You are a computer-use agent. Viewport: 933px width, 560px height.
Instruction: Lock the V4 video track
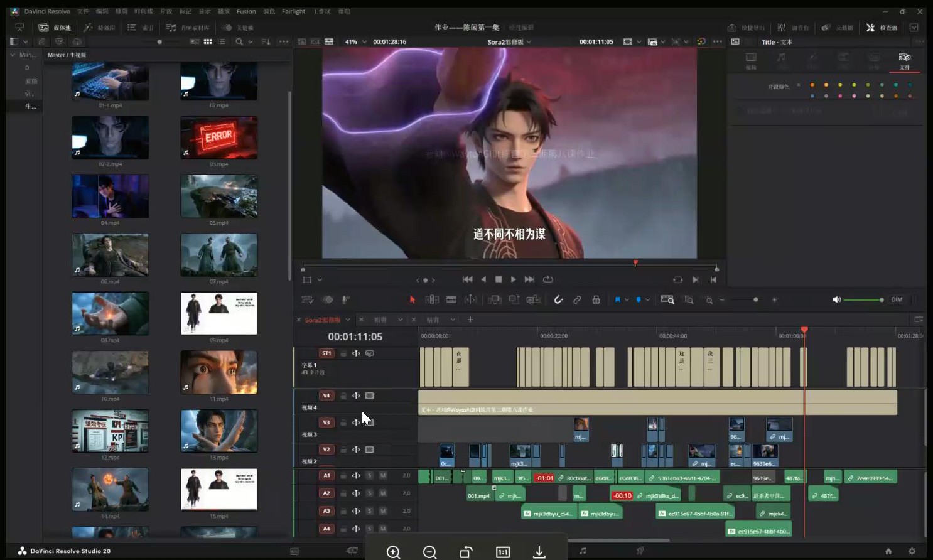(x=343, y=396)
